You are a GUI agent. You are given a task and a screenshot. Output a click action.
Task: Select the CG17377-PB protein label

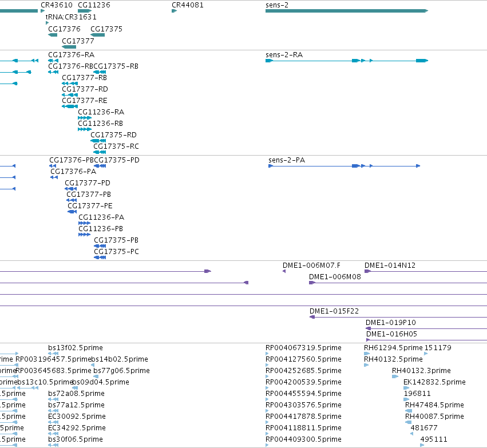point(89,195)
